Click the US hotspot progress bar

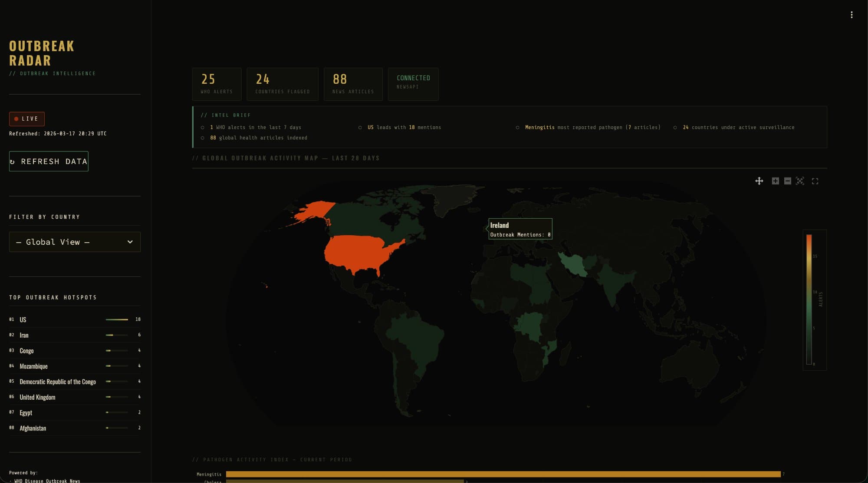tap(117, 319)
